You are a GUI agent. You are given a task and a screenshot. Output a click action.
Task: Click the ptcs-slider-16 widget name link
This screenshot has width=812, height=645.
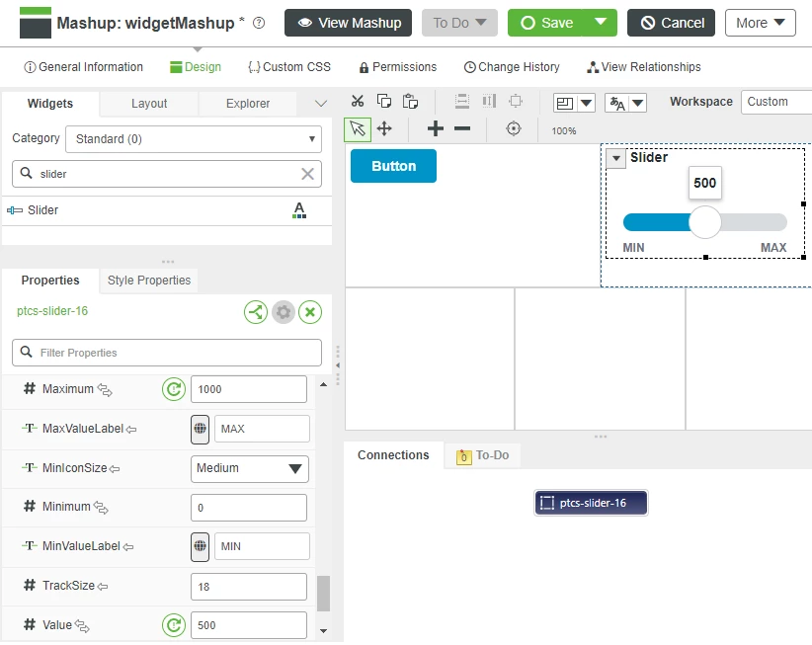(52, 311)
